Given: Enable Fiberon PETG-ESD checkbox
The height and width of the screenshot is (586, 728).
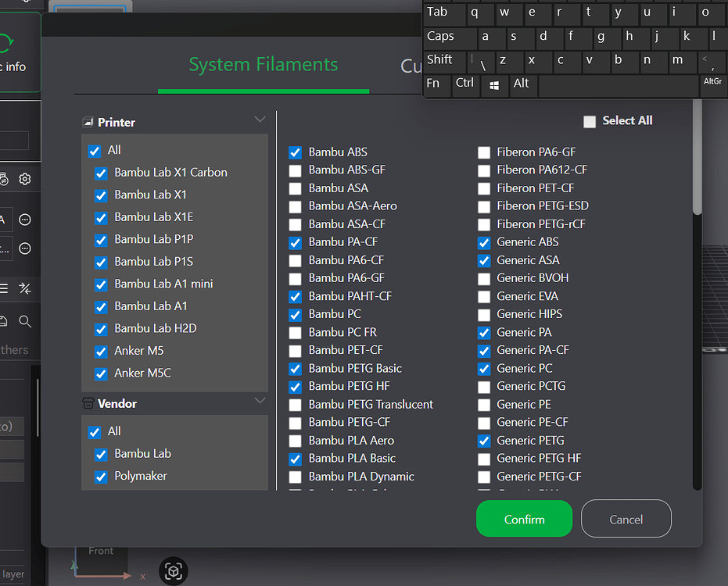Looking at the screenshot, I should tap(484, 206).
